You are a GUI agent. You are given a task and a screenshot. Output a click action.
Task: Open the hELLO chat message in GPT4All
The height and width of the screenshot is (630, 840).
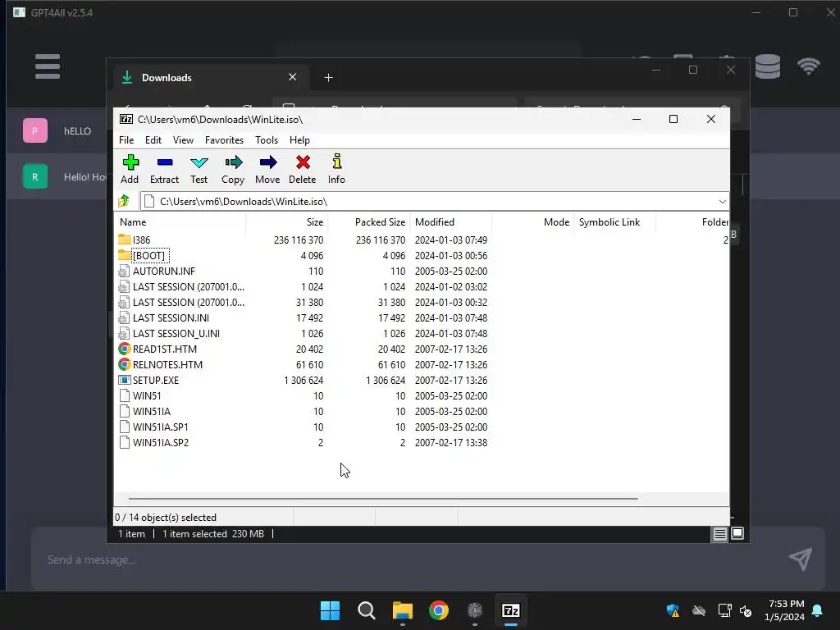coord(78,131)
